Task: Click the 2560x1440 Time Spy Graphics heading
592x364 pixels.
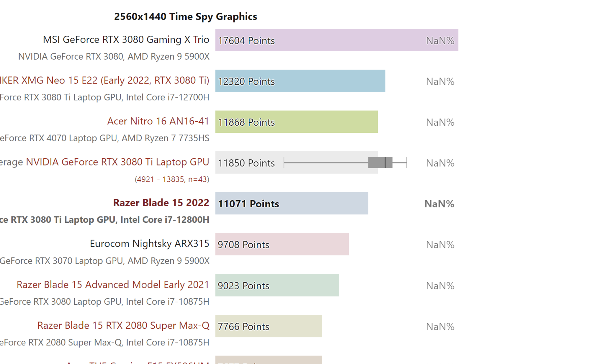Action: coord(186,17)
